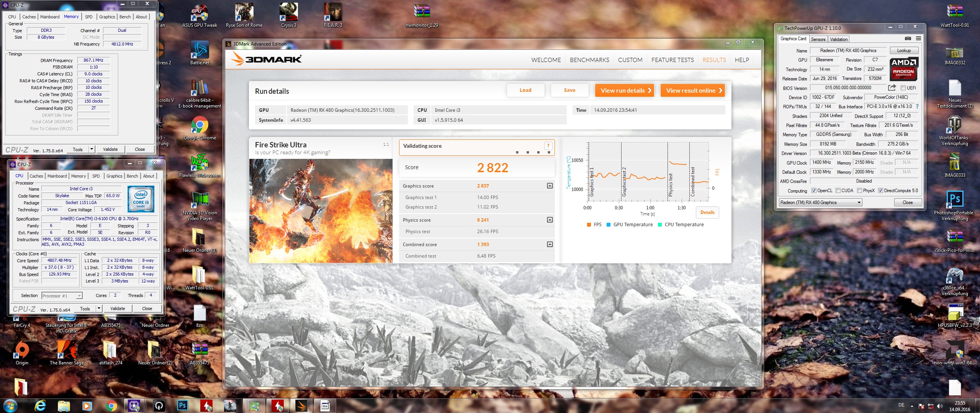The height and width of the screenshot is (413, 980).
Task: Click the Save button in Run details
Action: [569, 90]
